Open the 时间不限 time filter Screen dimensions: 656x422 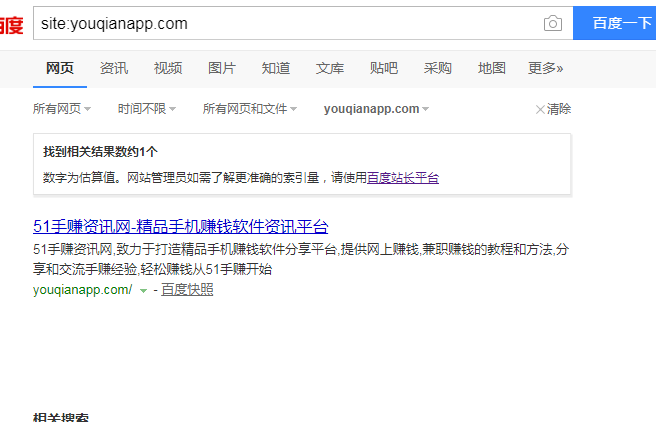146,109
